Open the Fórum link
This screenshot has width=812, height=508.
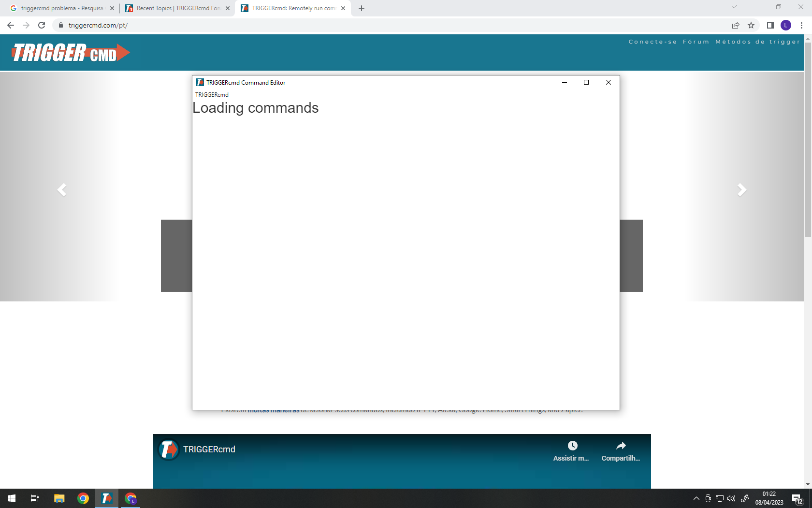(696, 42)
